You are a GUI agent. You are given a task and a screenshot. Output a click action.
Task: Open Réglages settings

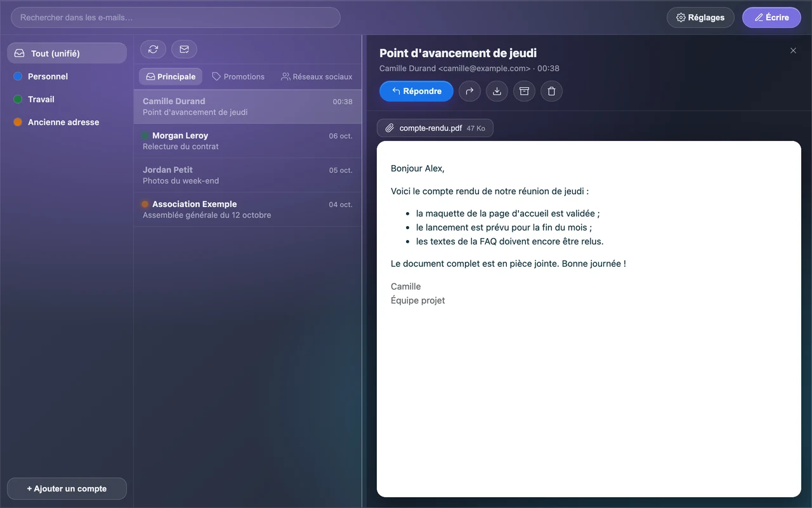700,18
